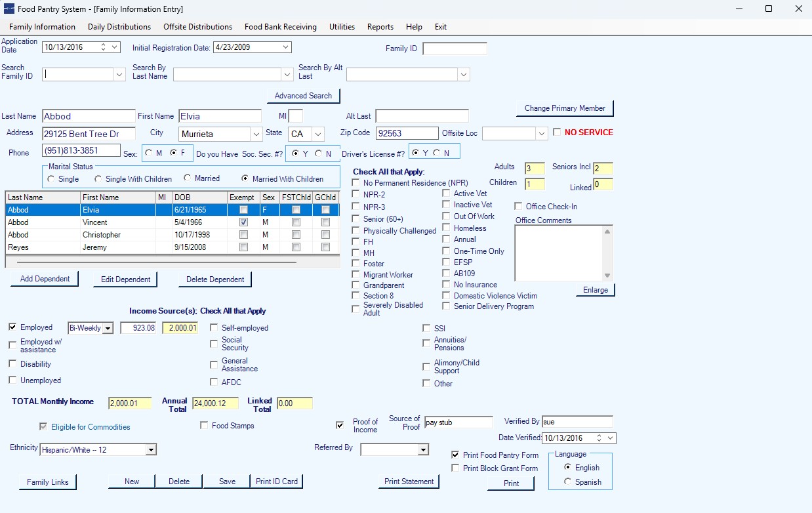812x513 pixels.
Task: Click the New record button
Action: coord(132,482)
